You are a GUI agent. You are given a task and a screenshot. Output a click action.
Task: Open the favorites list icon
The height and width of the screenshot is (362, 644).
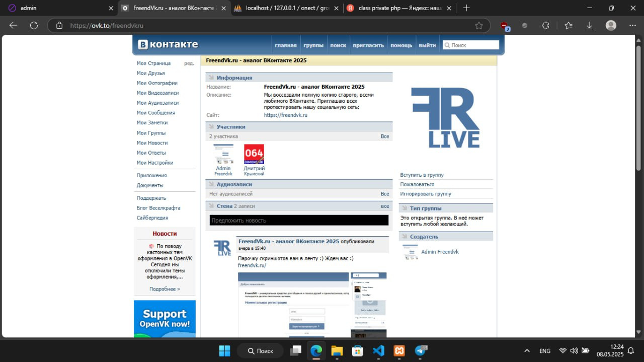569,25
